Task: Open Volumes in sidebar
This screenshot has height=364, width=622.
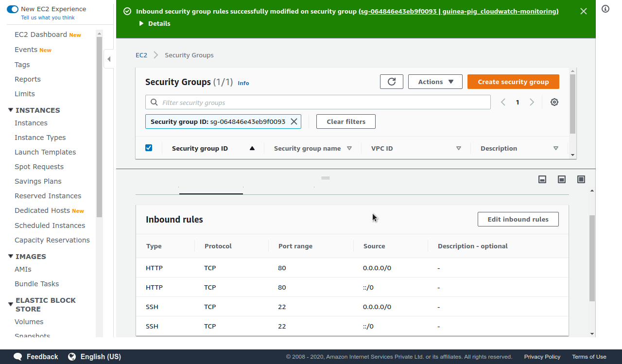Action: [29, 322]
